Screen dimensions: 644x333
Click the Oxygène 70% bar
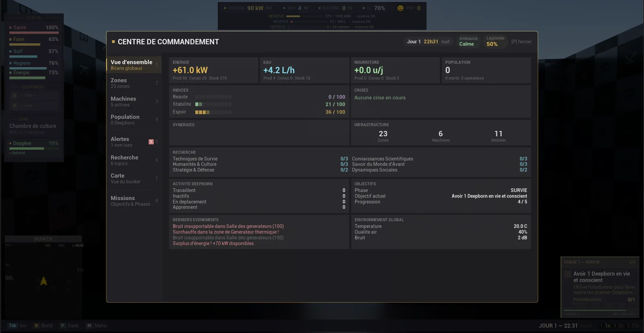(34, 148)
